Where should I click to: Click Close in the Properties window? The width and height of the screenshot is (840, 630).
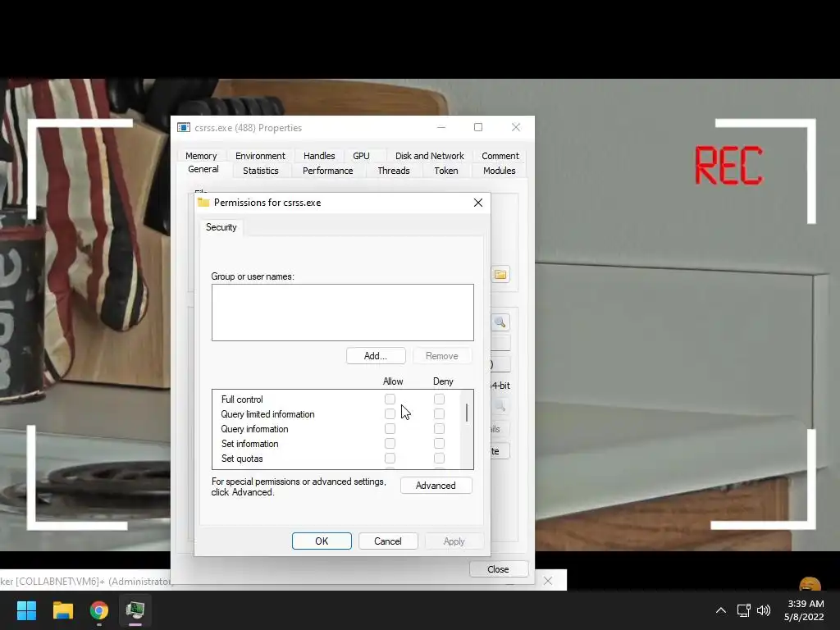pos(498,569)
